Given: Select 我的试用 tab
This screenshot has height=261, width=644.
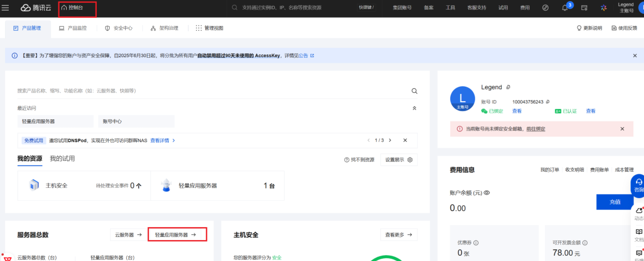Looking at the screenshot, I should click(62, 159).
